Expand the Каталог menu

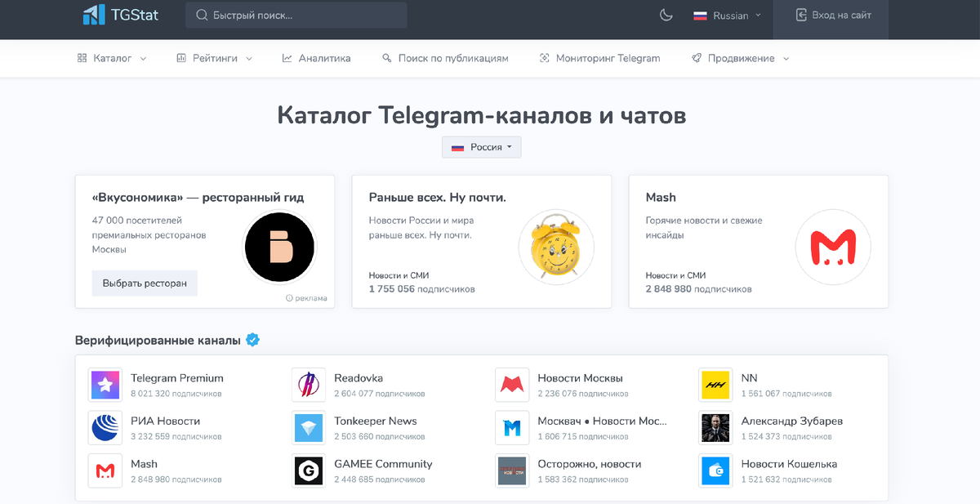point(112,58)
